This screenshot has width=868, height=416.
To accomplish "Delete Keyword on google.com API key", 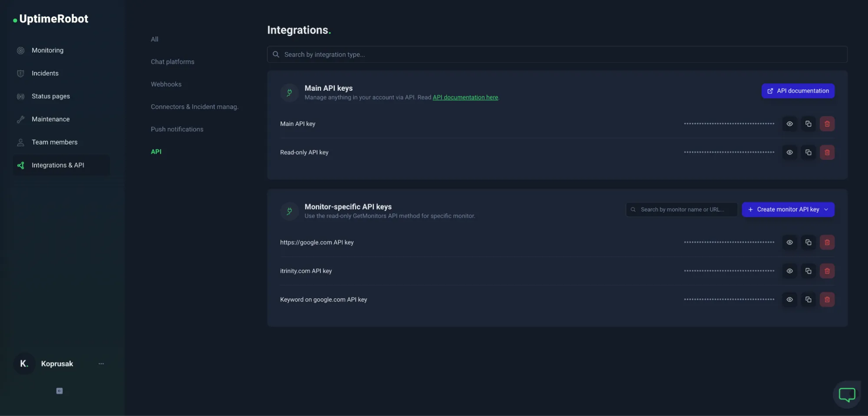I will pos(827,300).
